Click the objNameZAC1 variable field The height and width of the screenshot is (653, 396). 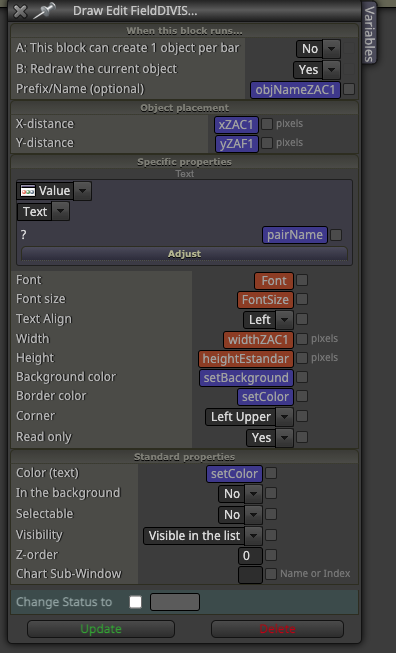295,90
